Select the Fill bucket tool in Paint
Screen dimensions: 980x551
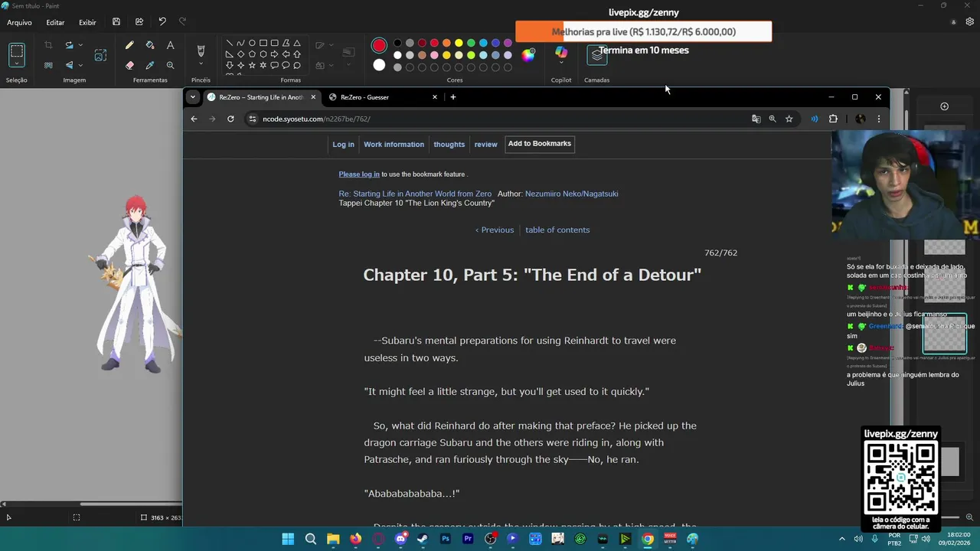coord(150,46)
